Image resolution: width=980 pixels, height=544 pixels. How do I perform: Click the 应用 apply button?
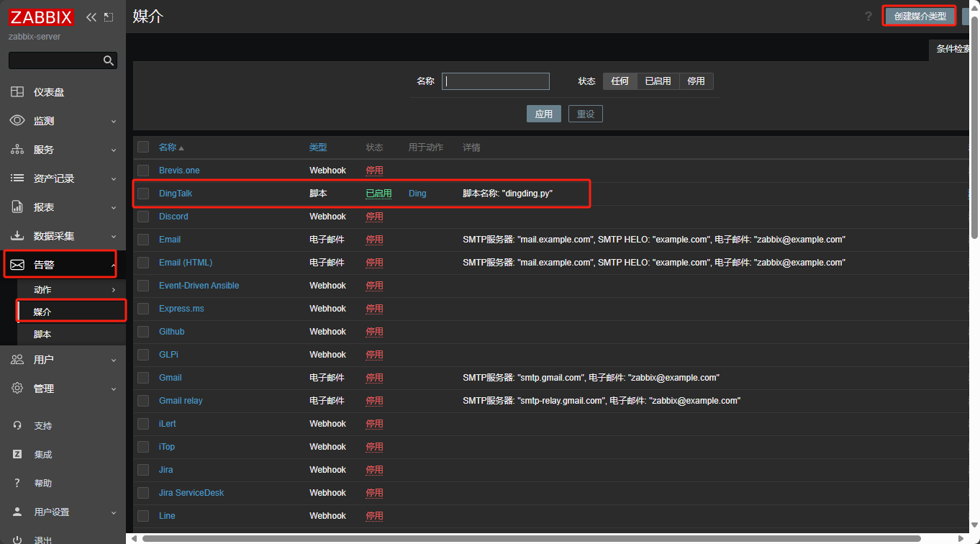[544, 114]
